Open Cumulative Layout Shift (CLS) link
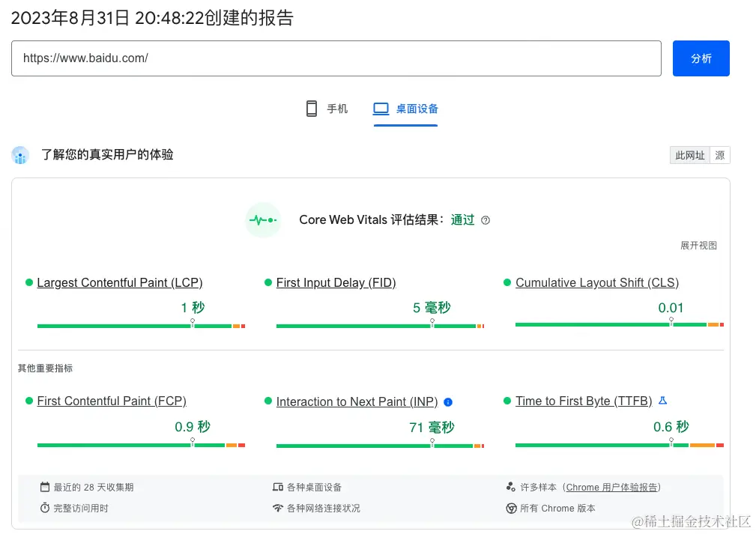The image size is (756, 534). (x=597, y=282)
